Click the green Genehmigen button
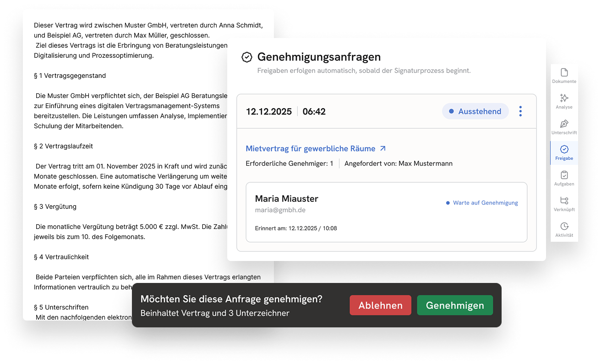Screen dimensions: 601x364 455,305
